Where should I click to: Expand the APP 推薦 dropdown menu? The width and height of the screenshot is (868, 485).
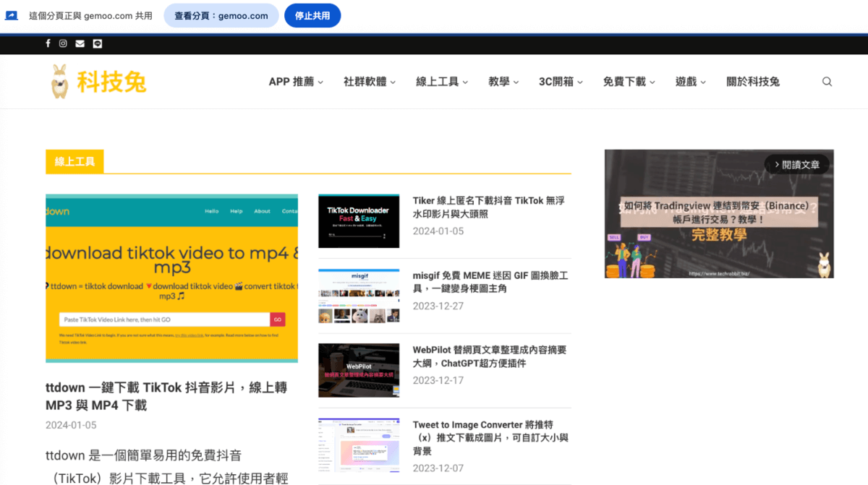pos(296,82)
